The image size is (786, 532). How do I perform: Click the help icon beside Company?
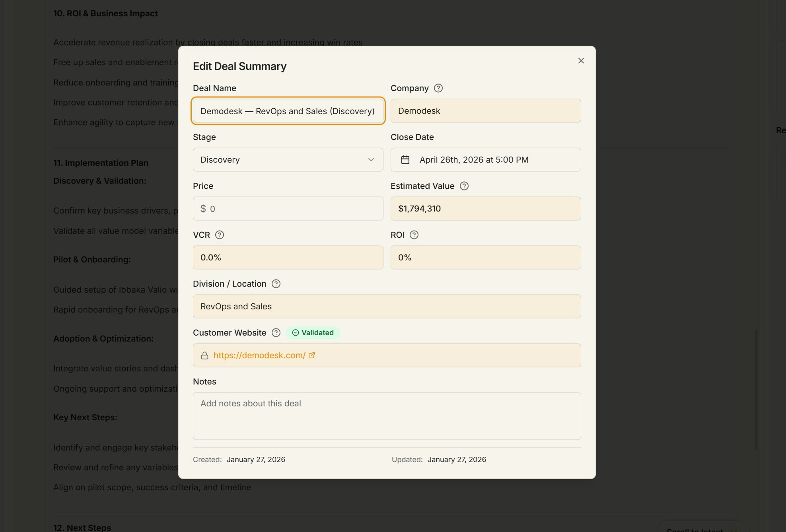click(438, 88)
